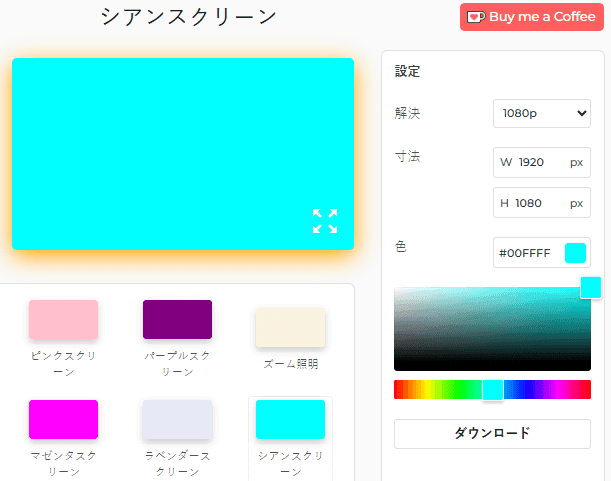Select the シアンスクリーン cyan thumbnail
The image size is (611, 481).
pos(290,419)
